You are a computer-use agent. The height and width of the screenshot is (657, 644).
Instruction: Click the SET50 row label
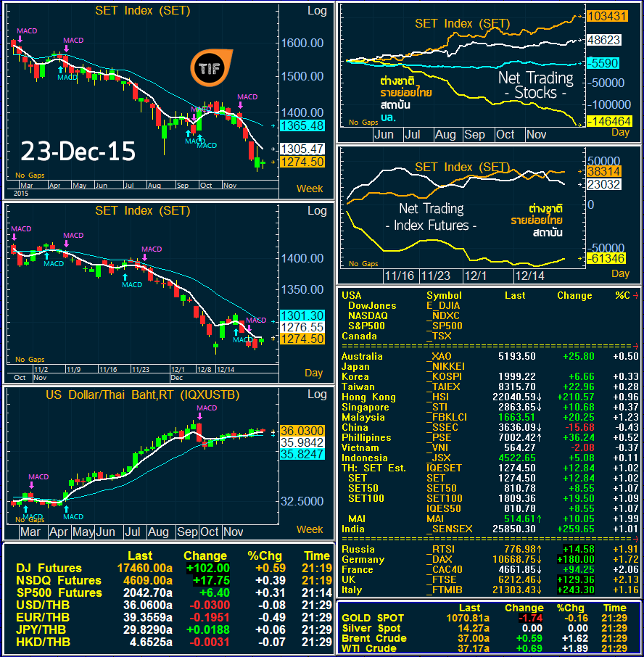363,489
